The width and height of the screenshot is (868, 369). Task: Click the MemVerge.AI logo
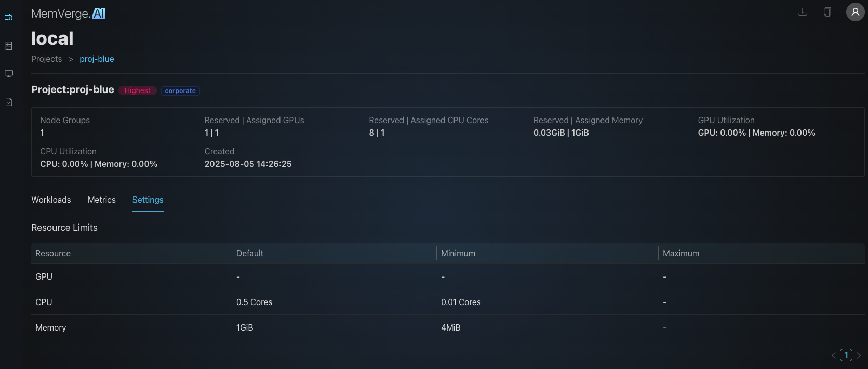[68, 14]
